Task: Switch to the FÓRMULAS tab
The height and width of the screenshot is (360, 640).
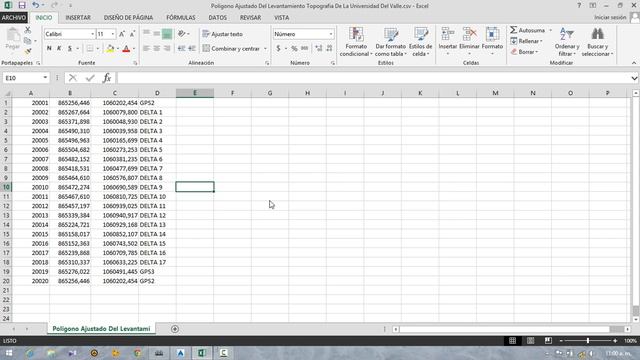Action: tap(181, 18)
